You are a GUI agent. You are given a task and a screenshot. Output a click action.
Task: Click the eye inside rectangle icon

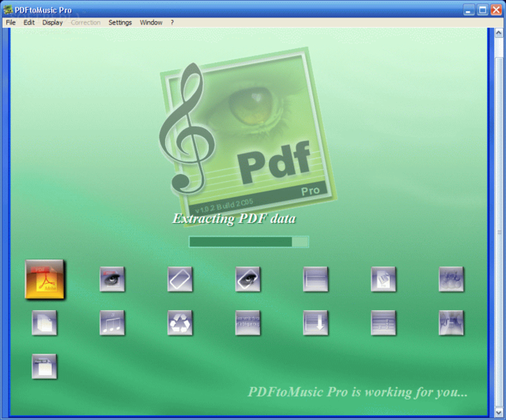click(247, 279)
